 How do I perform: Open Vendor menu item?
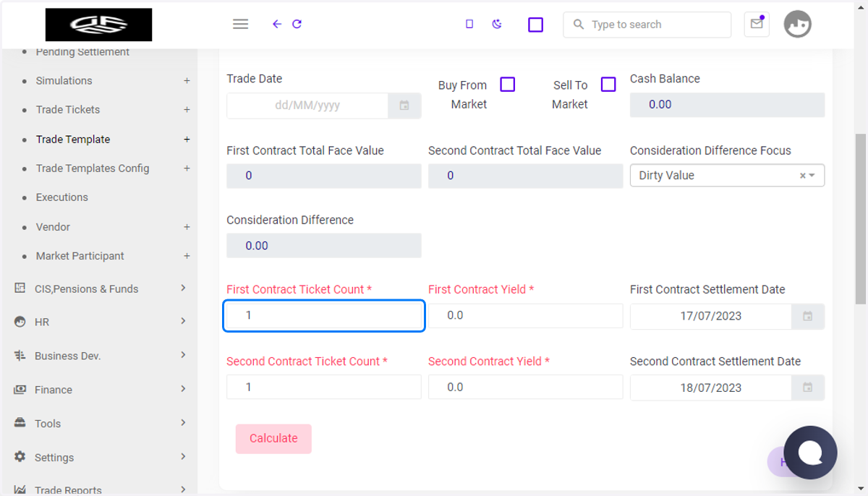click(x=53, y=227)
